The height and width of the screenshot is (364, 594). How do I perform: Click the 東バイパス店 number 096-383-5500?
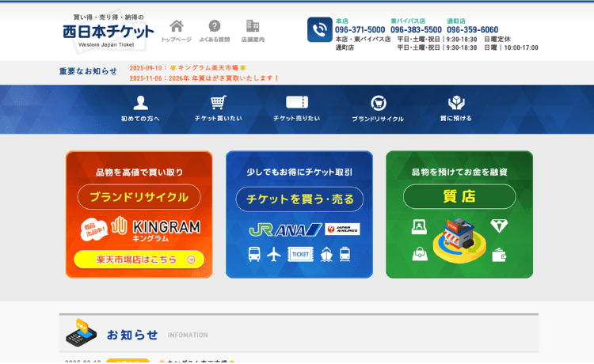(416, 29)
